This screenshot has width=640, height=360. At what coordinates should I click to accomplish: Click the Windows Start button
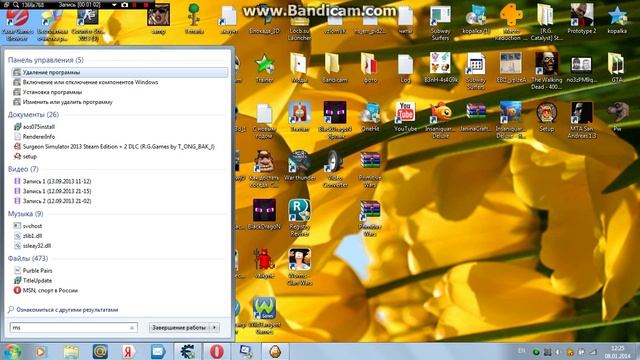point(12,351)
